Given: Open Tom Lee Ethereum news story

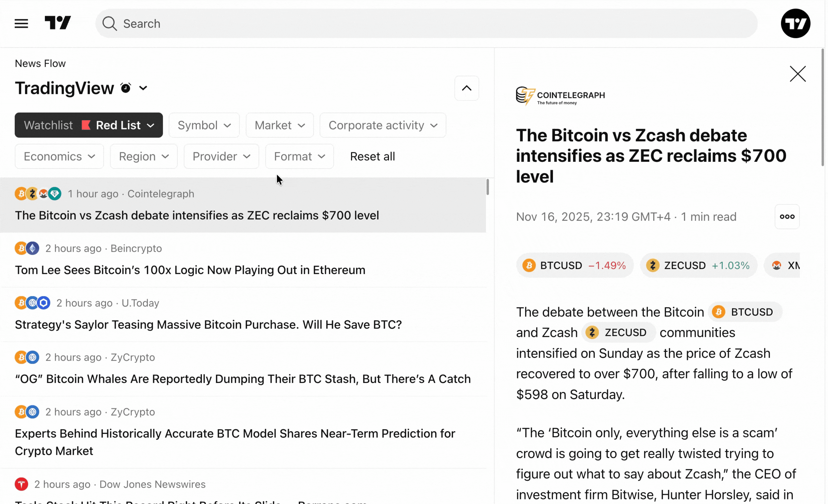Looking at the screenshot, I should tap(190, 270).
